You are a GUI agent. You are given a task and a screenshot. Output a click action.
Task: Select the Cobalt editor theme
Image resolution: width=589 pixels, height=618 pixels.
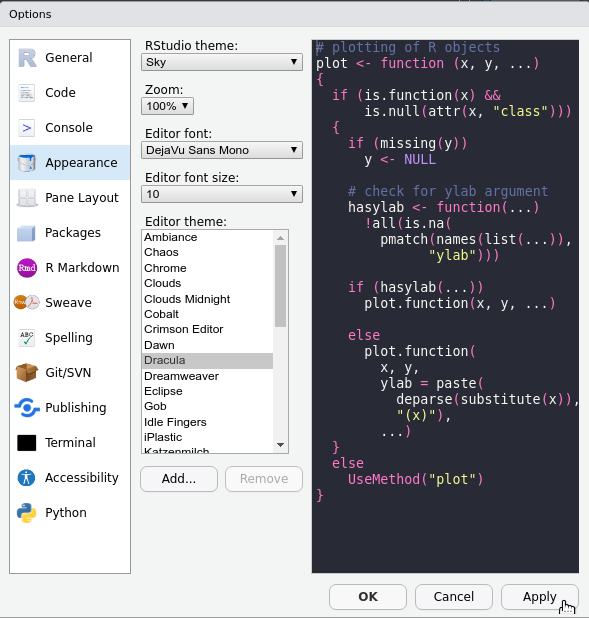coord(207,315)
